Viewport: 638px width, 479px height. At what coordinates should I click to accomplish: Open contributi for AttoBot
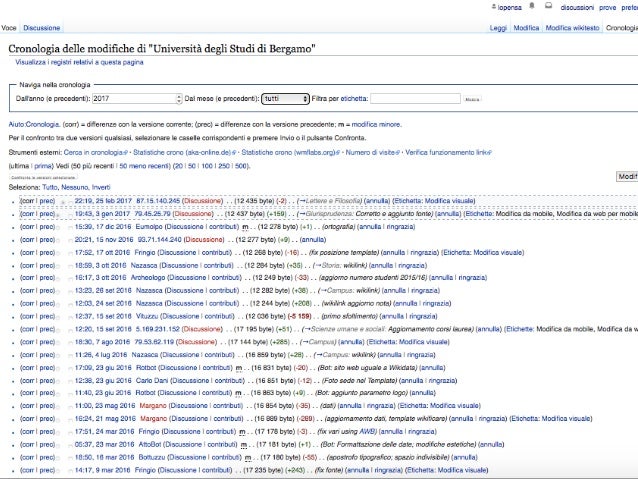coord(221,444)
